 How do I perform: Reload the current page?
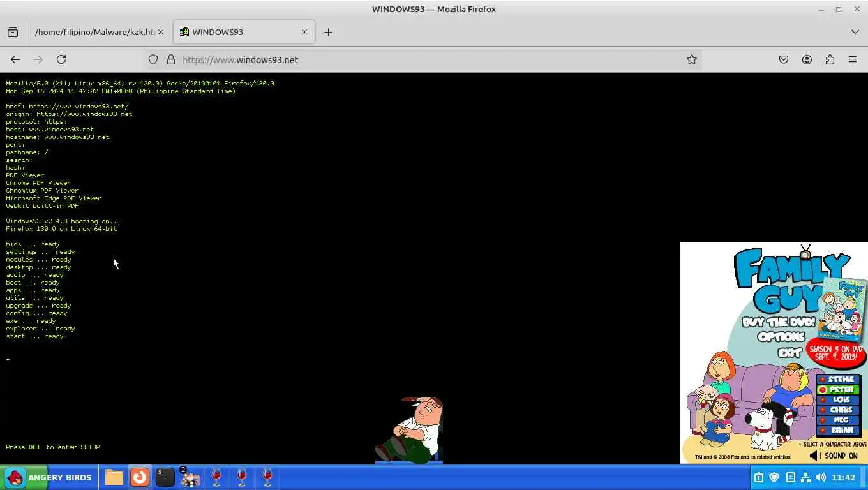click(x=61, y=59)
